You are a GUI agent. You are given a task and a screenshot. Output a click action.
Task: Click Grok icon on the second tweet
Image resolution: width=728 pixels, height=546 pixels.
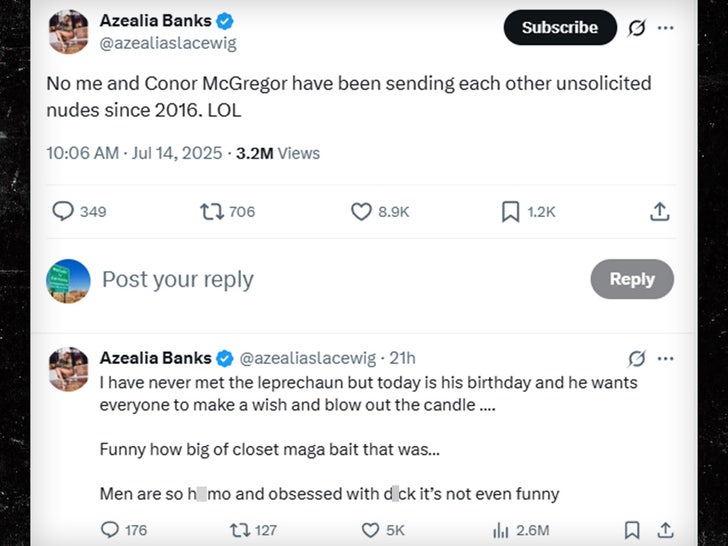pyautogui.click(x=636, y=358)
